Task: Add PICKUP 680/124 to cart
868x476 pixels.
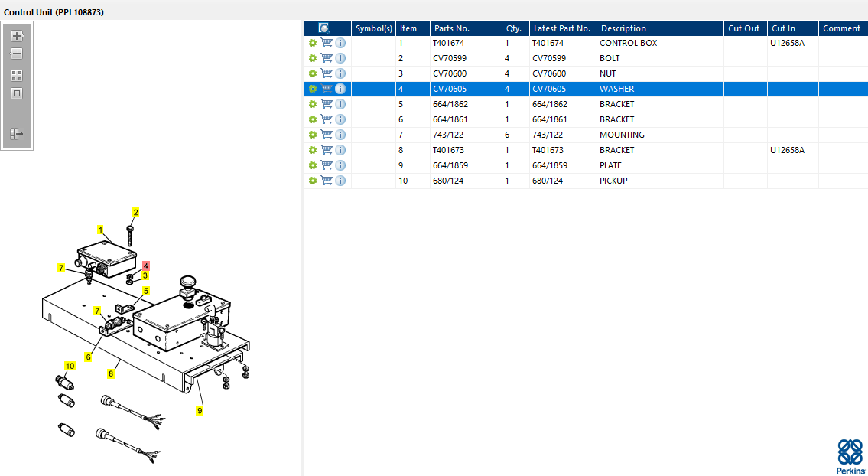Action: coord(327,181)
